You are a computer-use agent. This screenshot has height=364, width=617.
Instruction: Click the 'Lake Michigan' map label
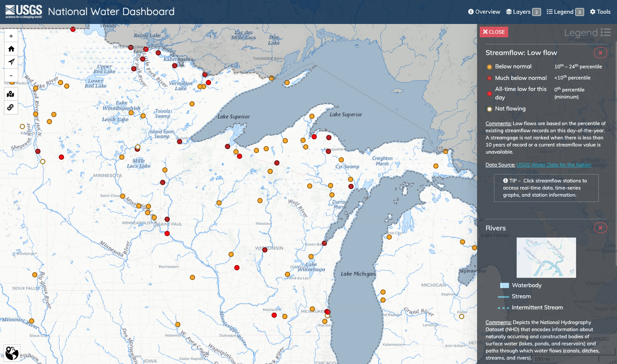[x=358, y=274]
